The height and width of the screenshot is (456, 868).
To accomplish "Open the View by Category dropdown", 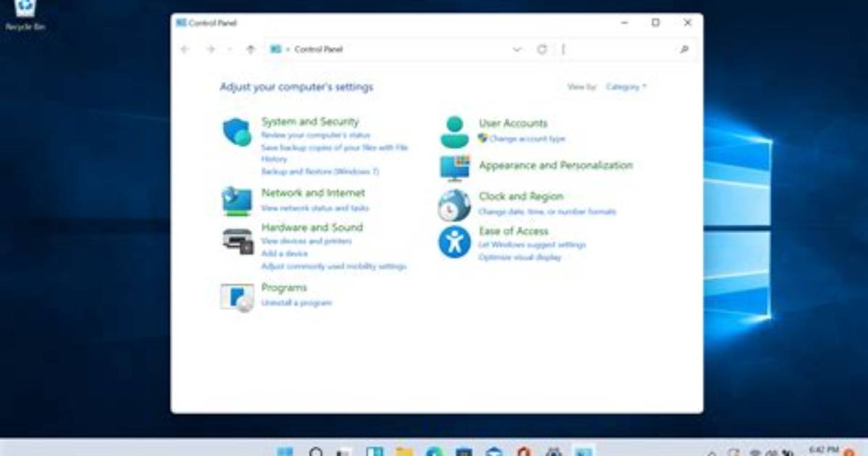I will pos(626,87).
